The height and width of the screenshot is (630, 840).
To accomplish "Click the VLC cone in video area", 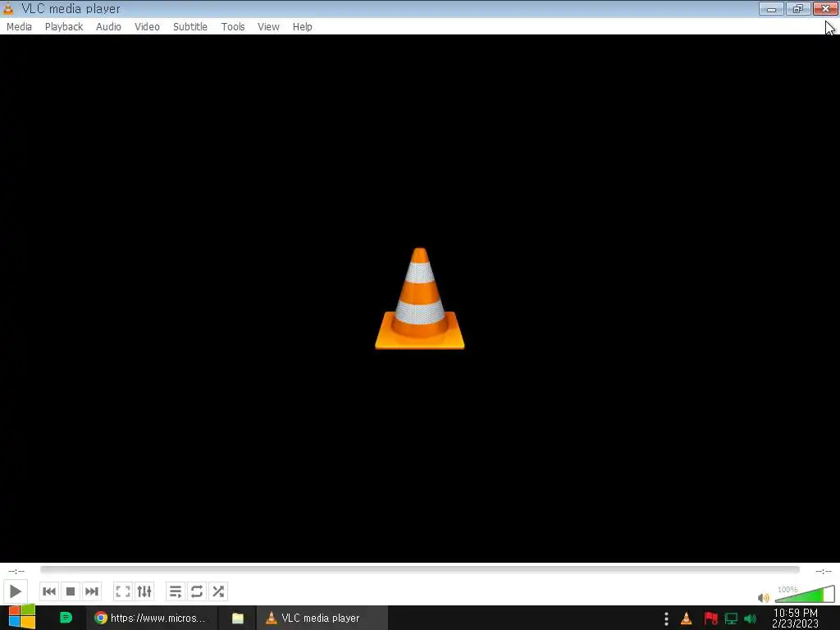I will point(419,299).
